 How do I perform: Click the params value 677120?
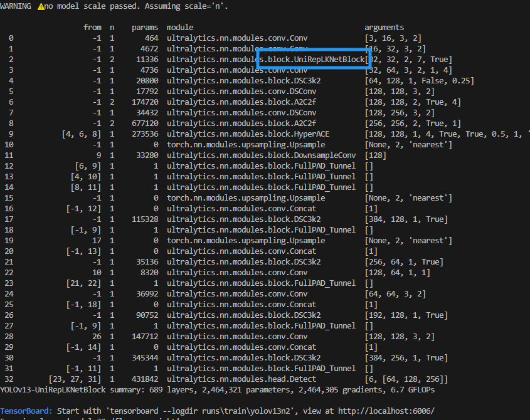click(145, 123)
